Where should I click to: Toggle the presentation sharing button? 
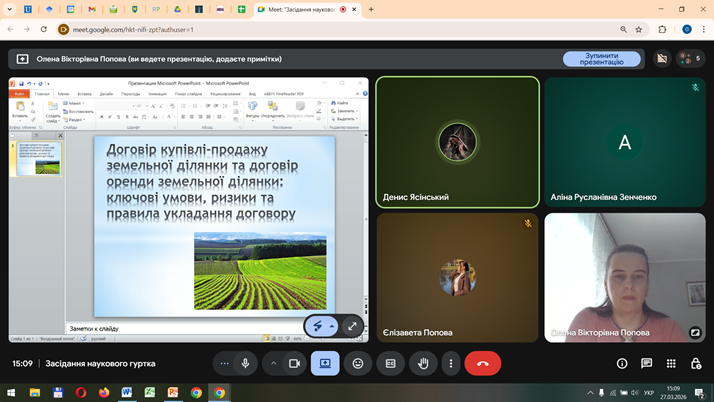[x=324, y=363]
